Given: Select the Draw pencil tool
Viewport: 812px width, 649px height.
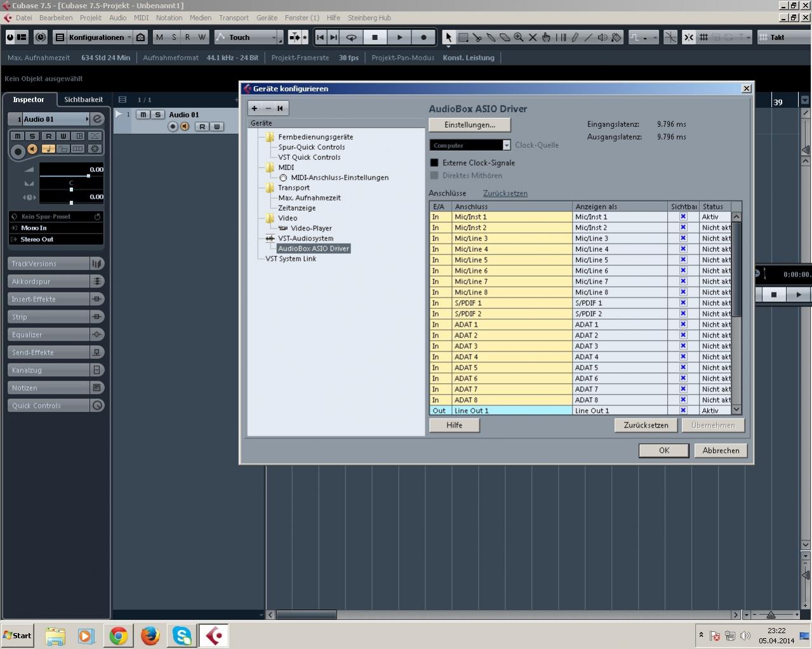Looking at the screenshot, I should 575,37.
